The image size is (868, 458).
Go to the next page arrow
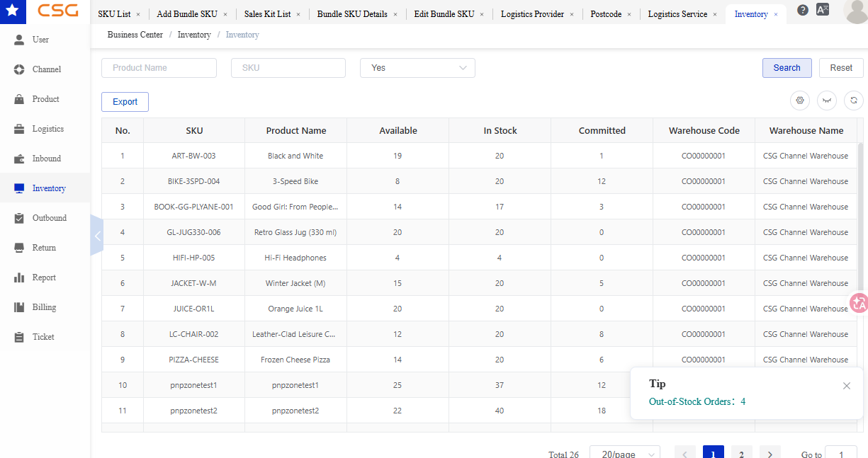(770, 454)
